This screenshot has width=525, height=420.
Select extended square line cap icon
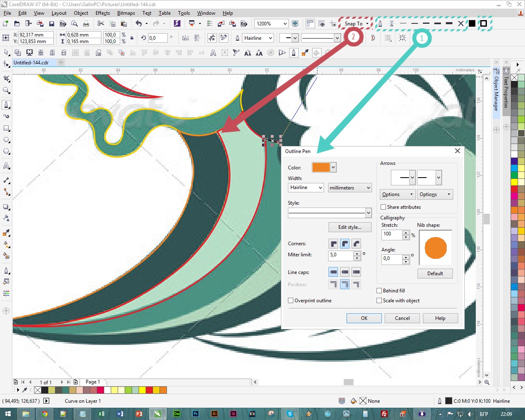(x=356, y=272)
